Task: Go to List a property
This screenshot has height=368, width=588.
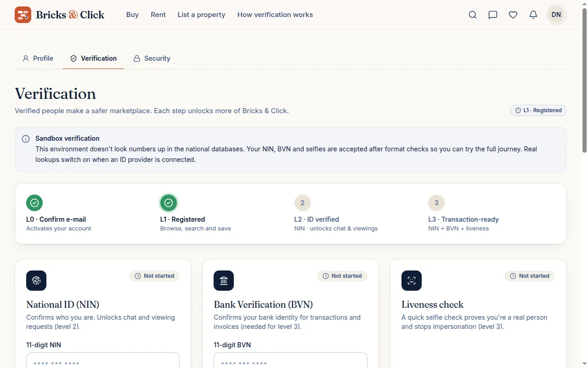Action: [x=202, y=15]
